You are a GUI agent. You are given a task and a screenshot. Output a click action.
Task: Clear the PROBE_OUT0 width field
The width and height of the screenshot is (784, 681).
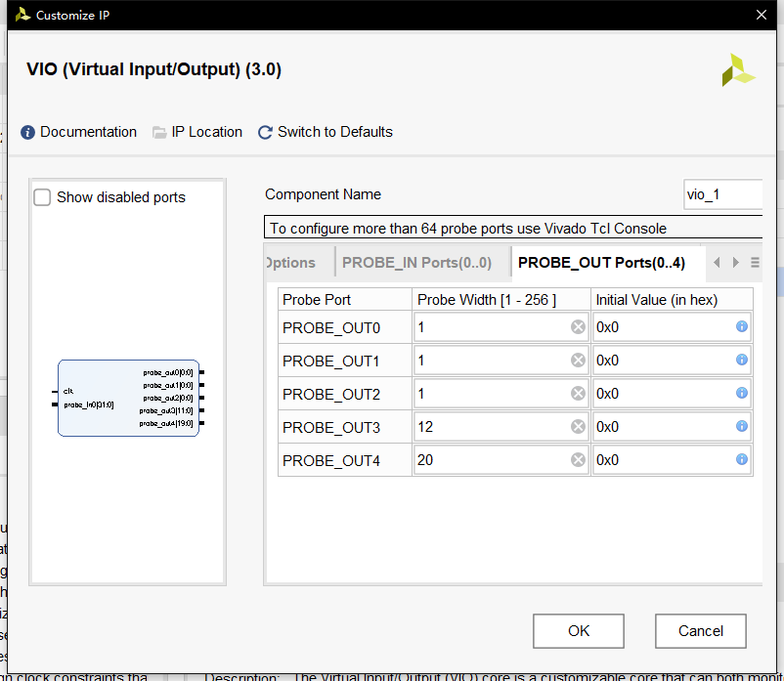pos(578,327)
